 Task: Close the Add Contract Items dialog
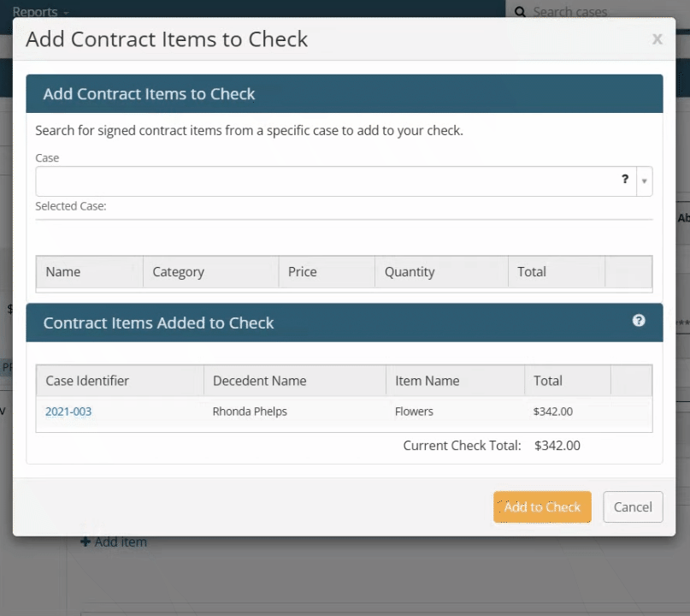click(657, 39)
